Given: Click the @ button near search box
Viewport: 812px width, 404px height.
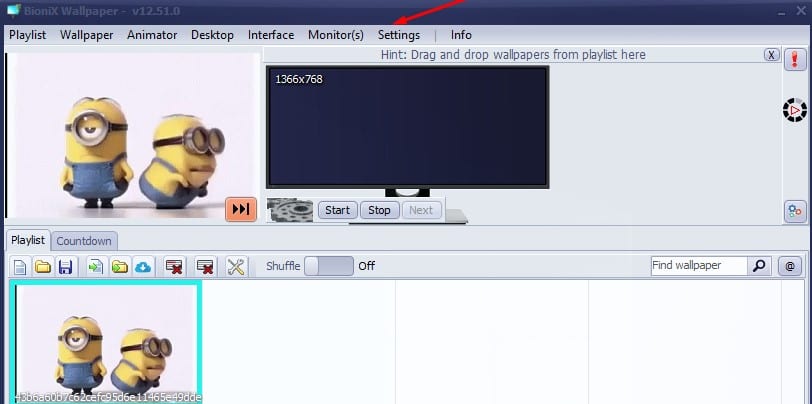Looking at the screenshot, I should (790, 266).
